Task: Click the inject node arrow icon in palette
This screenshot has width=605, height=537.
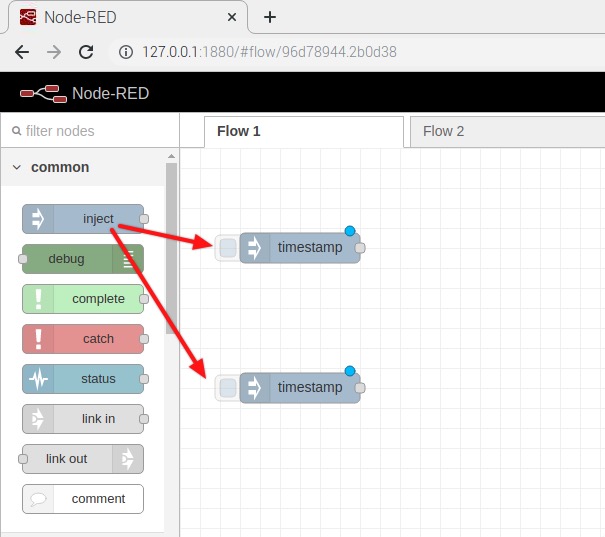Action: click(38, 219)
